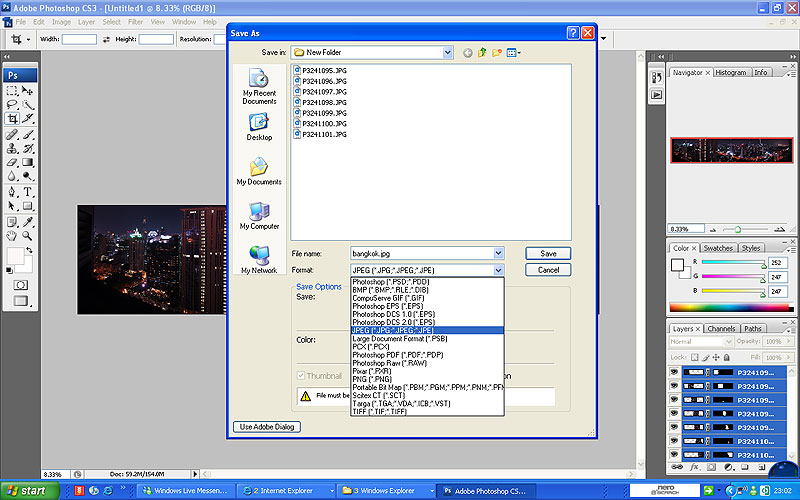Choose PNG (*.PNG) from format list

pyautogui.click(x=427, y=379)
